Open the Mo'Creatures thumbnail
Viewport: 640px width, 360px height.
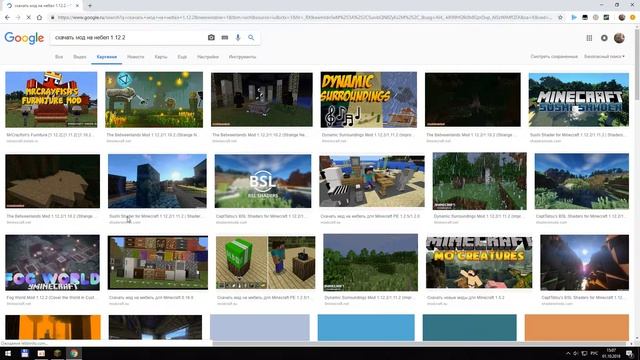click(479, 262)
